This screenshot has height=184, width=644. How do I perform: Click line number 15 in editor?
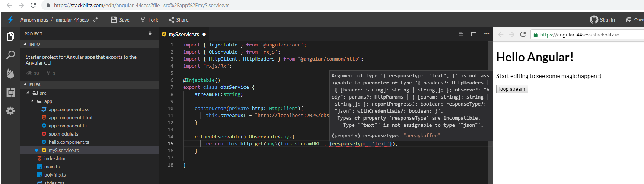(170, 144)
